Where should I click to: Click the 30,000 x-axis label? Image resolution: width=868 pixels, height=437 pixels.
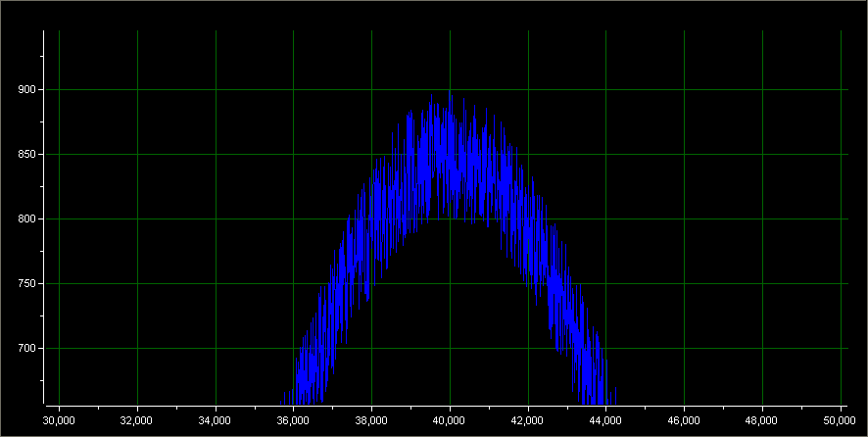(x=59, y=420)
